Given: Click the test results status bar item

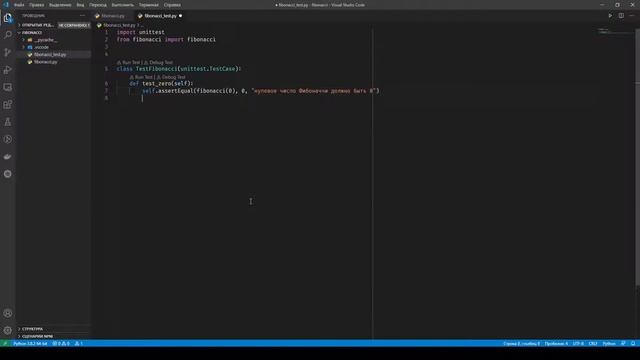Looking at the screenshot, I should click(x=79, y=343).
